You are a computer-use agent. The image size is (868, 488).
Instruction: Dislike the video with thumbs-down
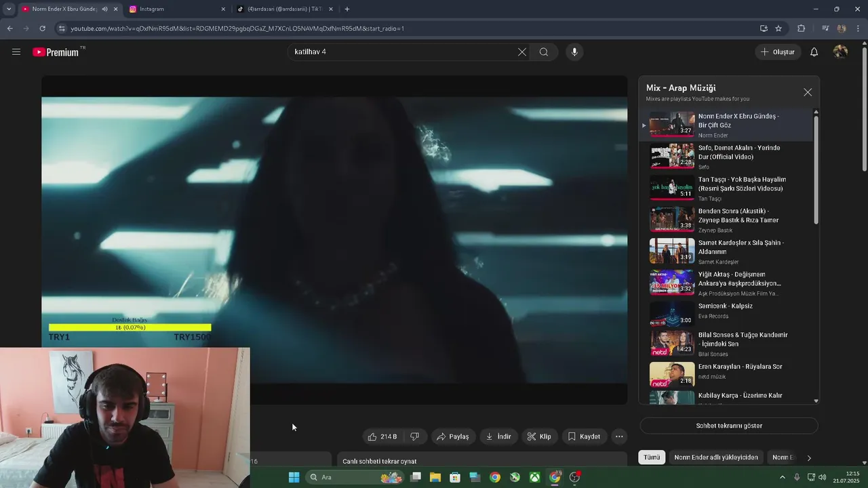pos(414,436)
